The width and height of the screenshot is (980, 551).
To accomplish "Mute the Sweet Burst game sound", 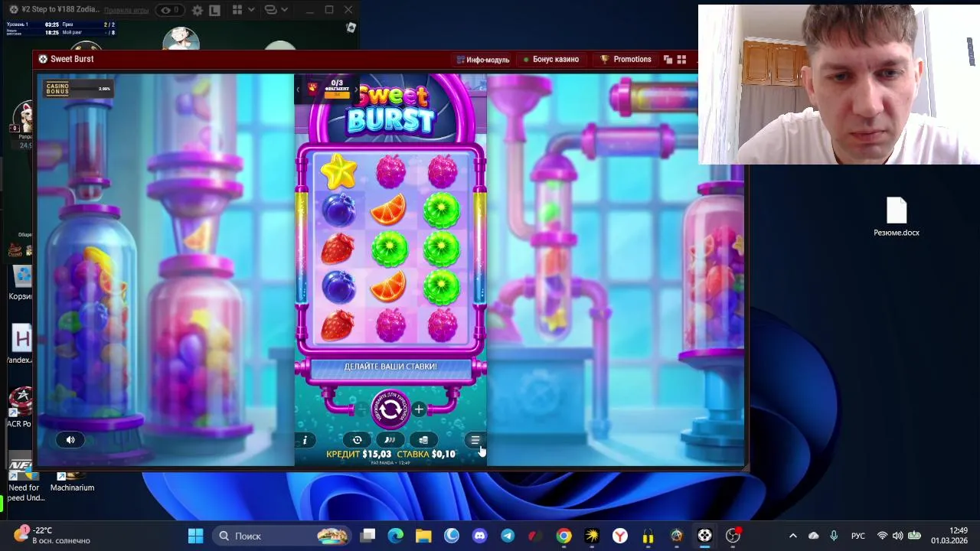I will coord(70,440).
